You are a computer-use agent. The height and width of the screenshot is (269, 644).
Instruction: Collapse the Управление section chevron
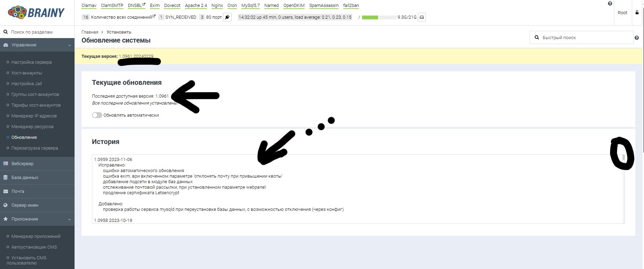[69, 45]
